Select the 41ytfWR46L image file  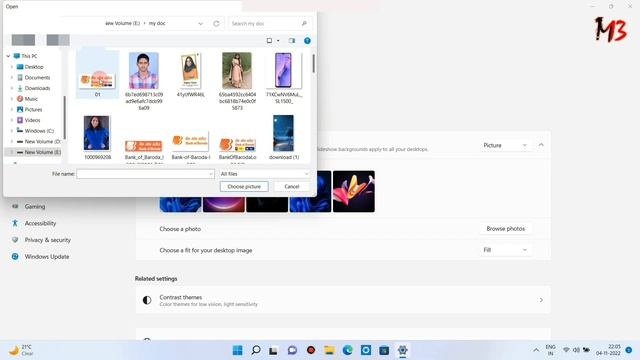tap(191, 74)
